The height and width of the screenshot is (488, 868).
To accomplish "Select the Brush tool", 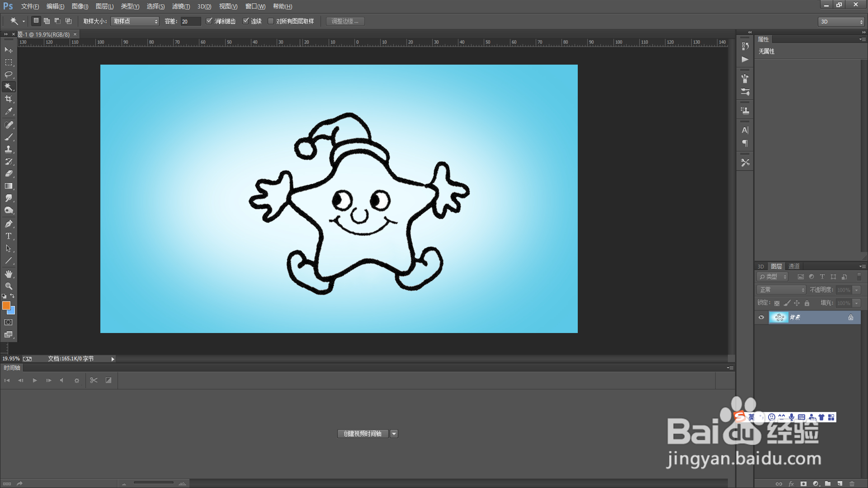I will pyautogui.click(x=9, y=137).
